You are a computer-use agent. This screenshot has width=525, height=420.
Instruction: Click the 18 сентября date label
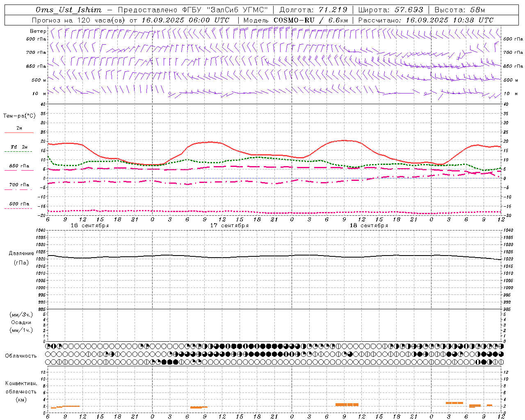pyautogui.click(x=369, y=226)
